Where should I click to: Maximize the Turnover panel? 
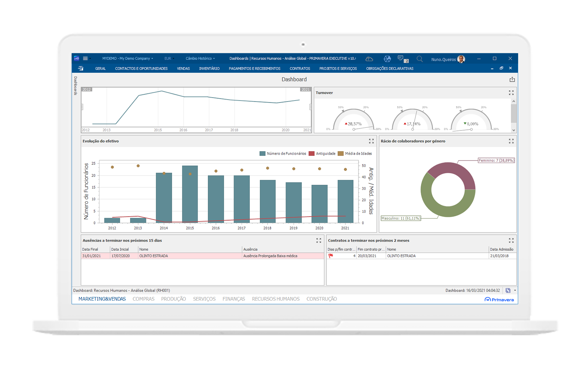[511, 93]
